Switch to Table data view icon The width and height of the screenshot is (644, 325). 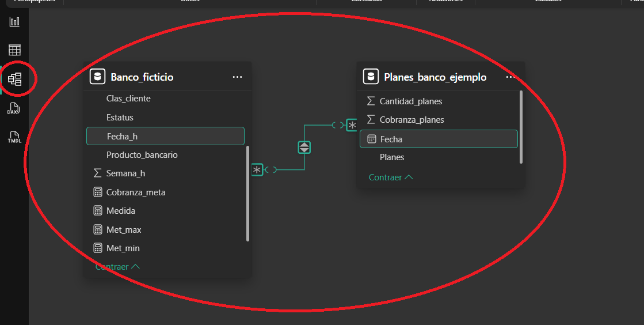14,50
